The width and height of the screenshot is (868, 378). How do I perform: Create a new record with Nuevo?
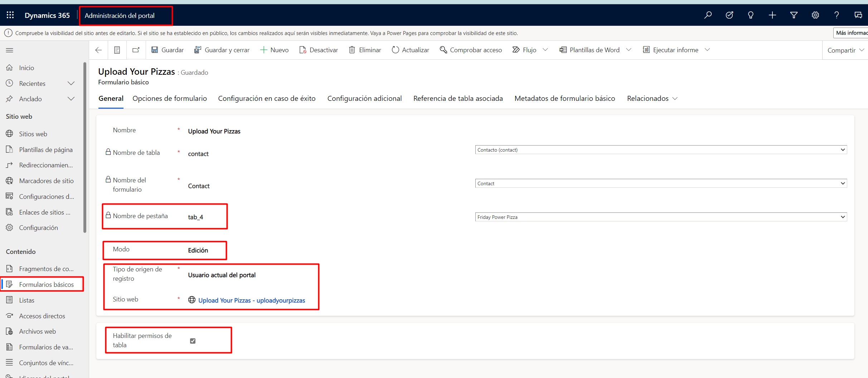click(274, 50)
